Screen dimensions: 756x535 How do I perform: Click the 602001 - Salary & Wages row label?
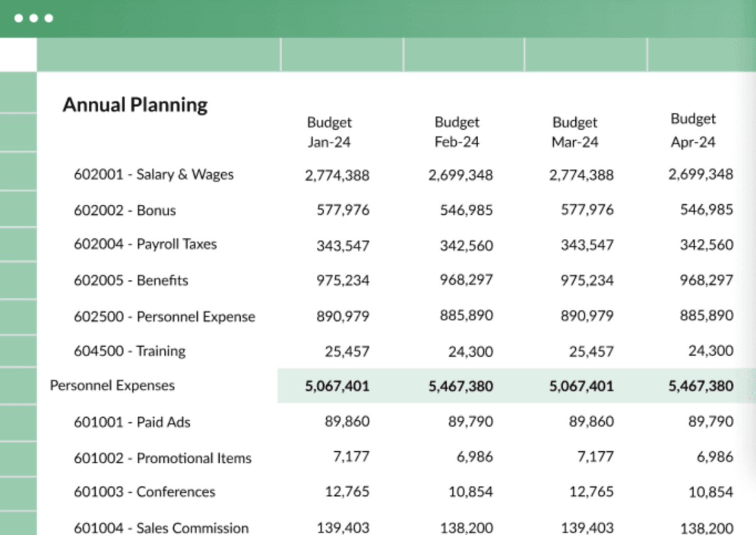point(154,175)
